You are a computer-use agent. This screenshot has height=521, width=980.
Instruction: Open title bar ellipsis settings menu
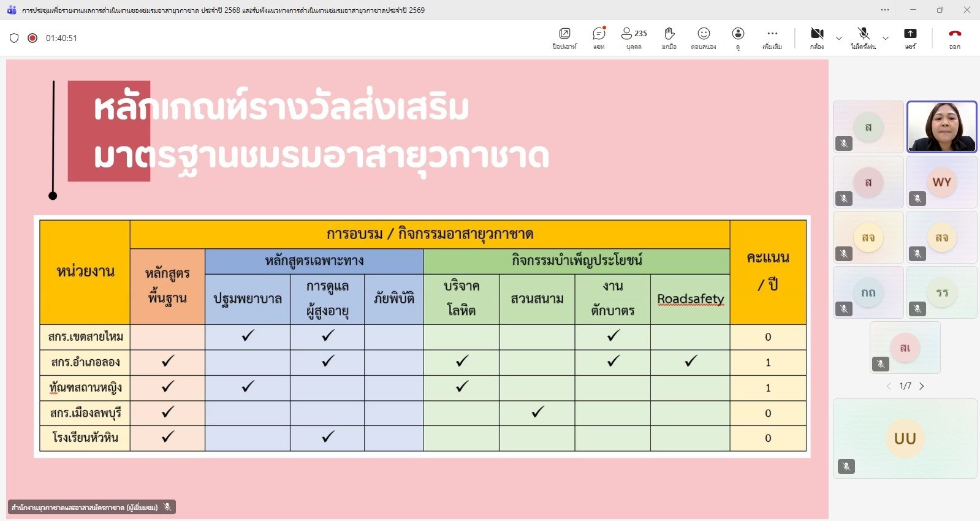pos(885,10)
